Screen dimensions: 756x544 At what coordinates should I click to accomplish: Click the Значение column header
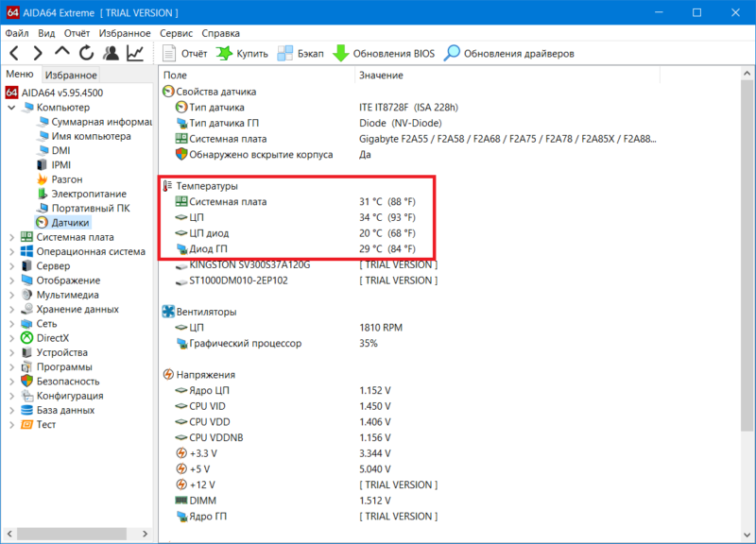pos(381,75)
